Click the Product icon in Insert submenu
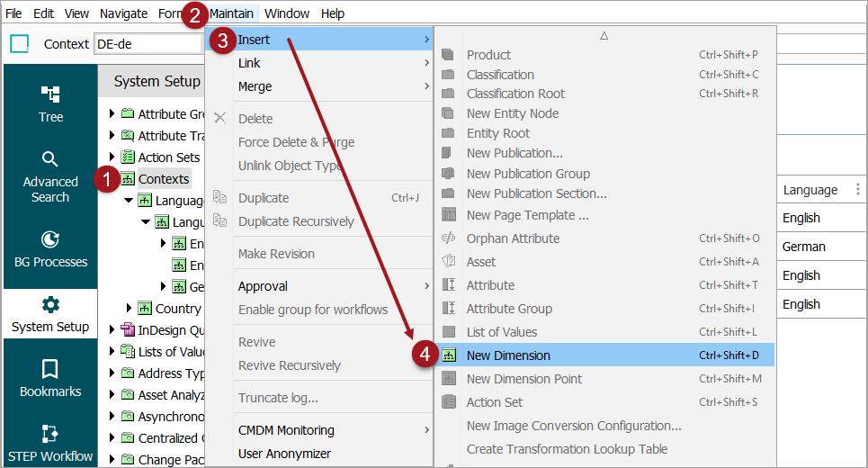 point(448,55)
